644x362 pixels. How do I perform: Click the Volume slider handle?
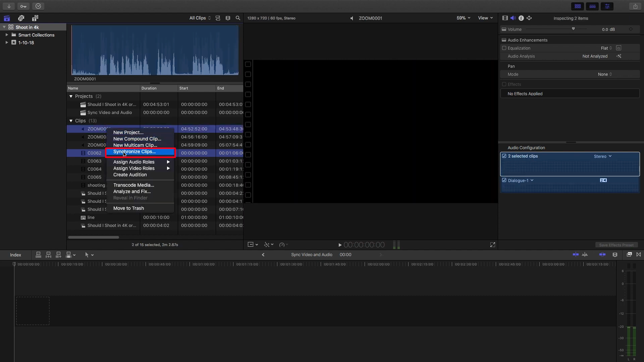point(573,29)
